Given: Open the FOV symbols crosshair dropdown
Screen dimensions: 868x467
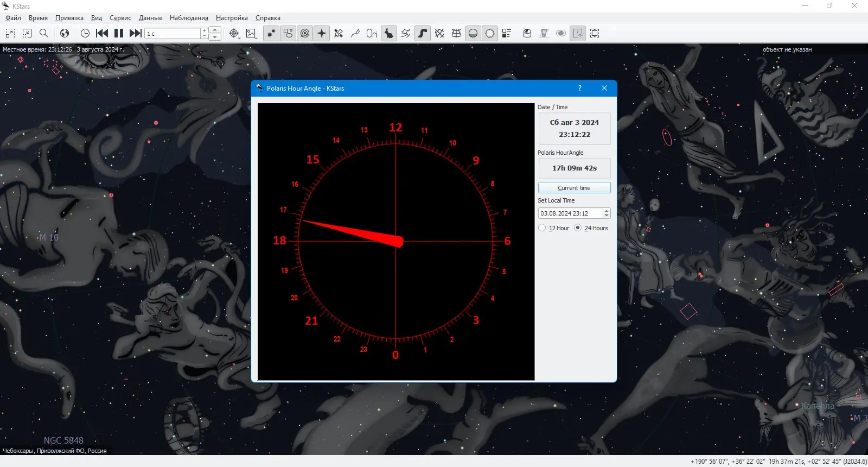Looking at the screenshot, I should (234, 33).
